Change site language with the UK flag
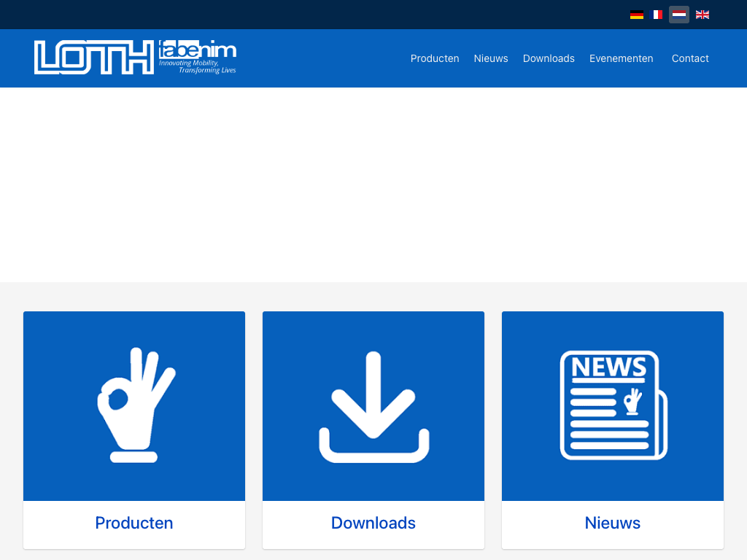The width and height of the screenshot is (747, 560). tap(702, 15)
